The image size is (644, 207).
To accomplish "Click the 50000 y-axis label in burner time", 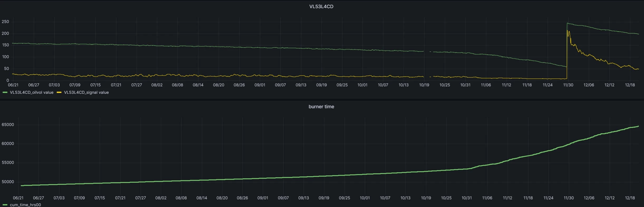I will pos(8,182).
